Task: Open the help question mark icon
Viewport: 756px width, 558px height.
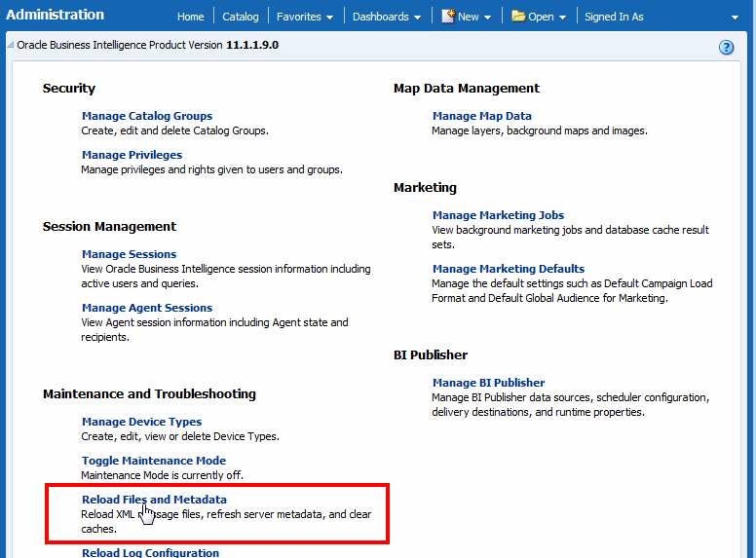Action: (x=726, y=47)
